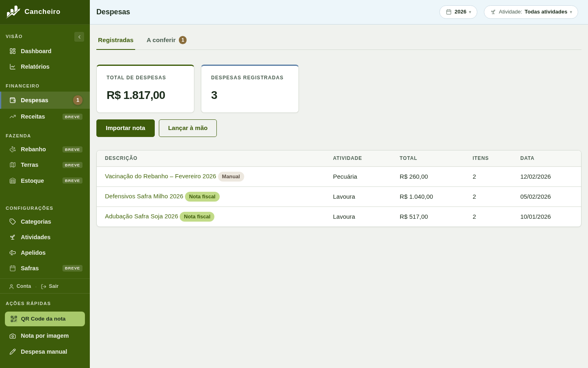Screen dimensions: 588x368
Task: Open Dashboard from the sidebar
Action: [45, 51]
